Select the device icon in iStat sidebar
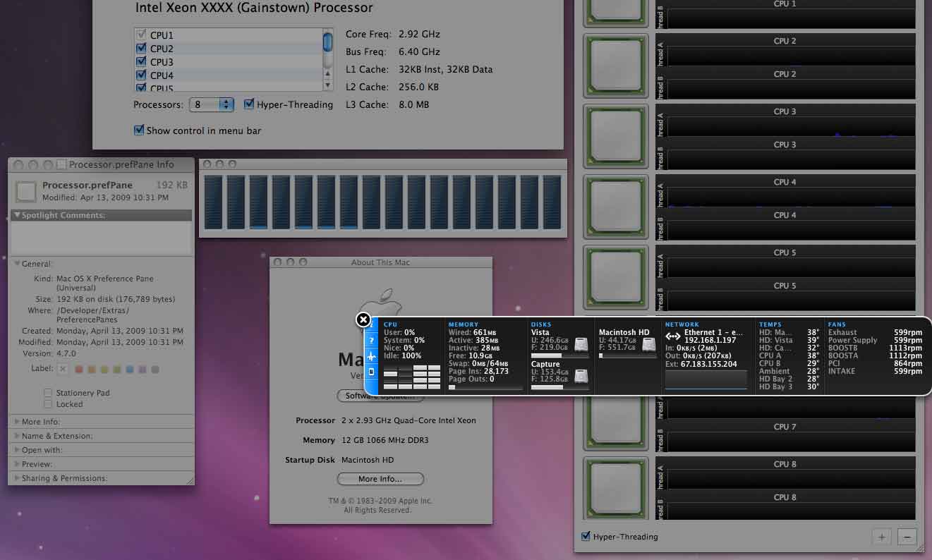This screenshot has height=560, width=932. click(x=372, y=372)
